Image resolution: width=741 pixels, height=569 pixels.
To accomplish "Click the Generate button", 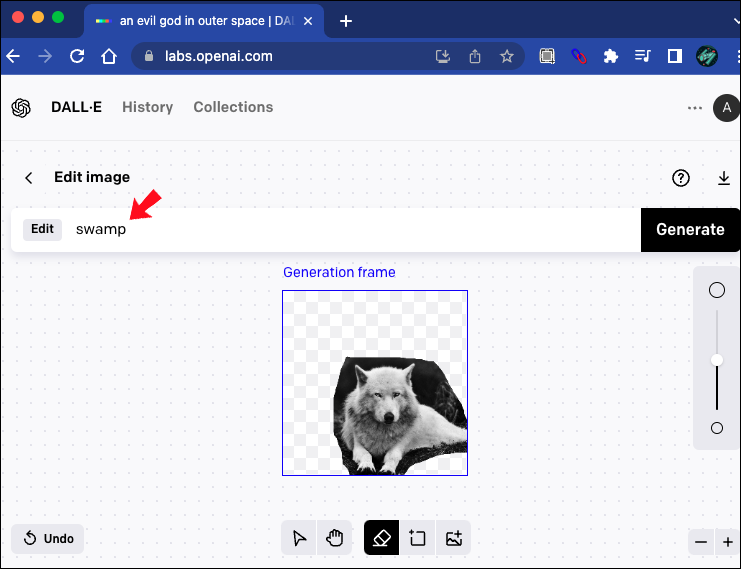I will 690,230.
